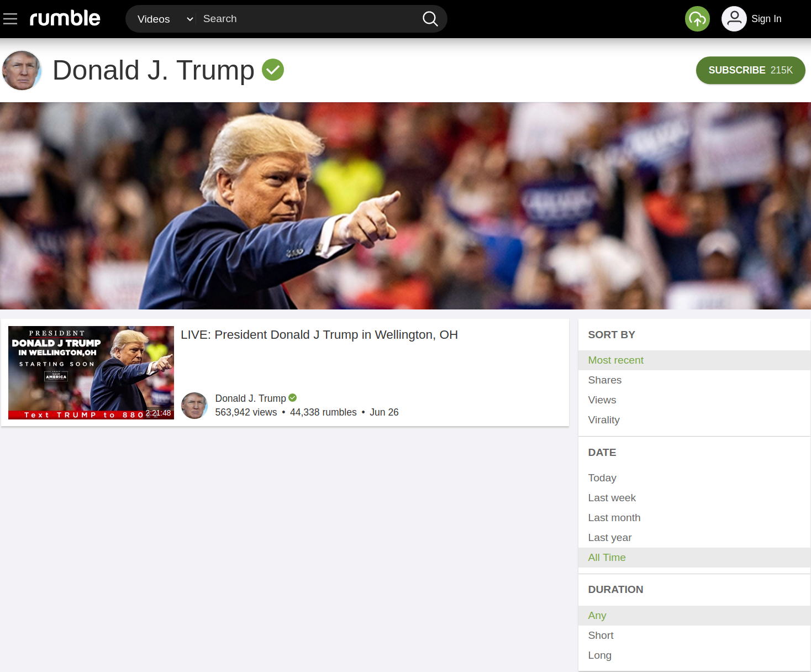Screen dimensions: 811x672
Task: Focus the Search input field
Action: (x=308, y=19)
